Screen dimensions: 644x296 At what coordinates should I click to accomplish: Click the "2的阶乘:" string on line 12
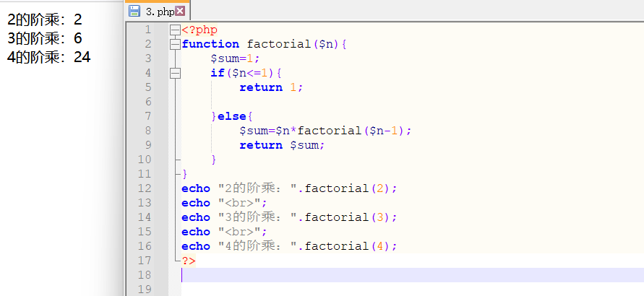click(x=257, y=188)
